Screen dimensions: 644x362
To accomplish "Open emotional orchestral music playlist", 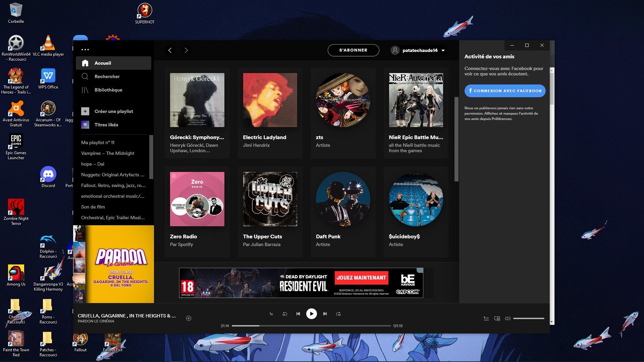I will click(113, 196).
